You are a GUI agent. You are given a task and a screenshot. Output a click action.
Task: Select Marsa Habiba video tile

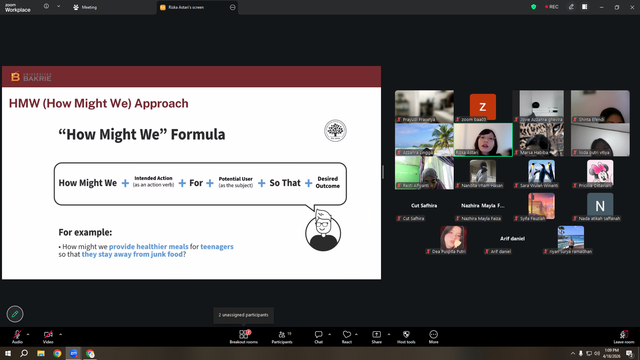(x=542, y=140)
